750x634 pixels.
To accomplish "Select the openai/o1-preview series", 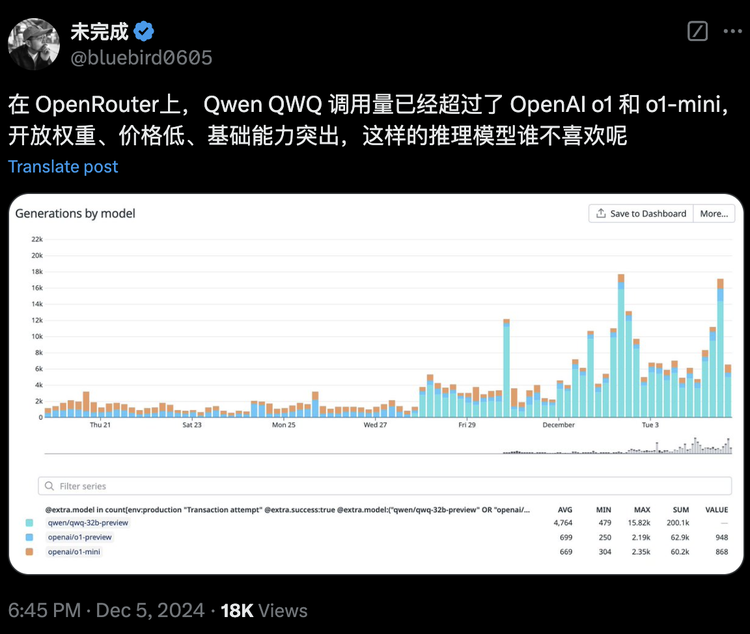I will point(79,537).
